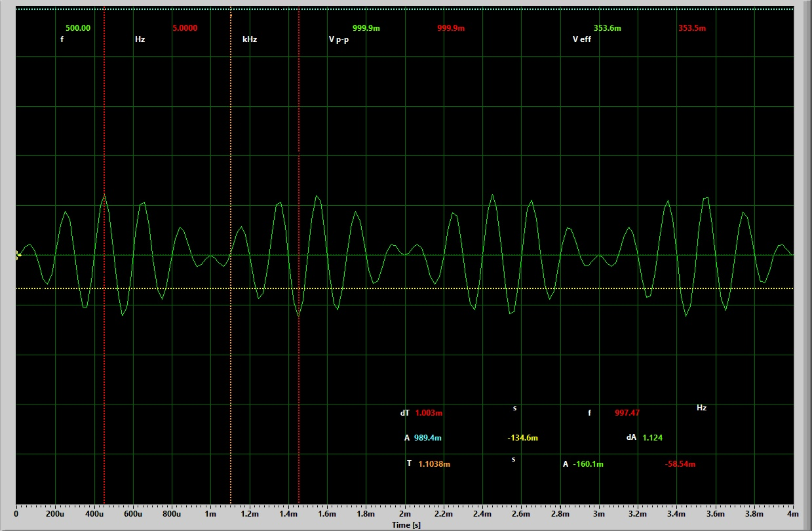Click the 1.003m time difference value
Screen dimensions: 812x531
(x=429, y=413)
